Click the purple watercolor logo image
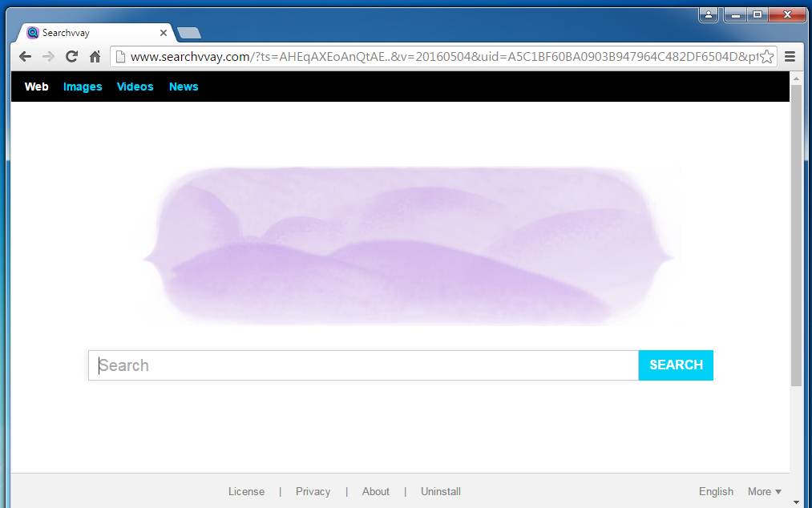 pos(407,246)
